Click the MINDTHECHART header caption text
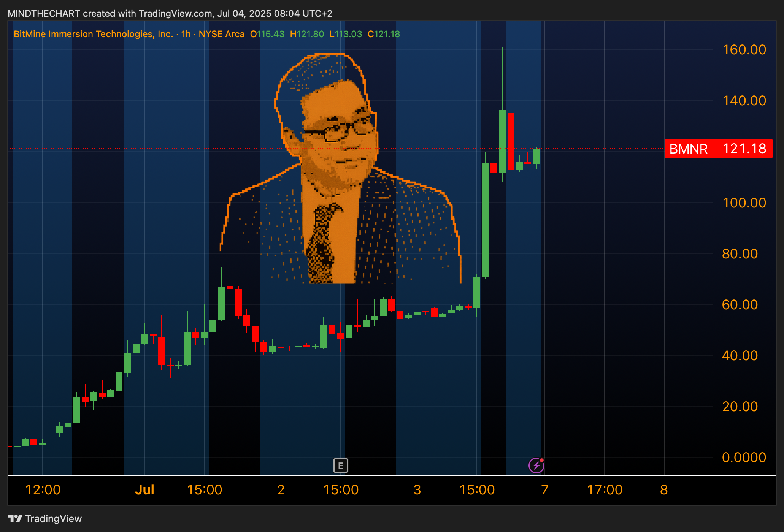Viewport: 784px width, 532px height. (x=170, y=14)
